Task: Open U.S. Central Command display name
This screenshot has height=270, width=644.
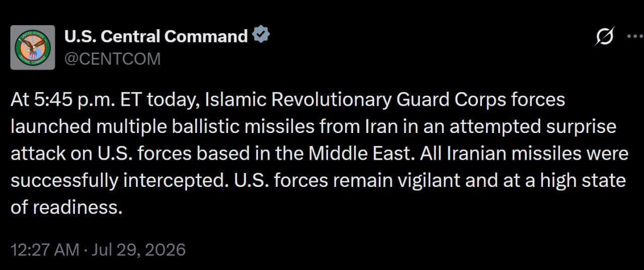Action: 156,36
